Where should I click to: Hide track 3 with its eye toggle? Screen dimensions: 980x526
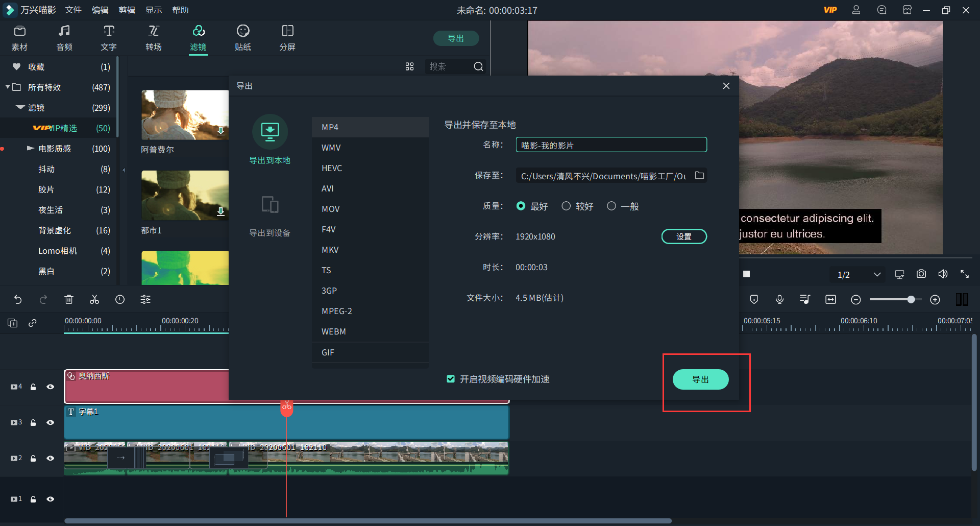(51, 422)
